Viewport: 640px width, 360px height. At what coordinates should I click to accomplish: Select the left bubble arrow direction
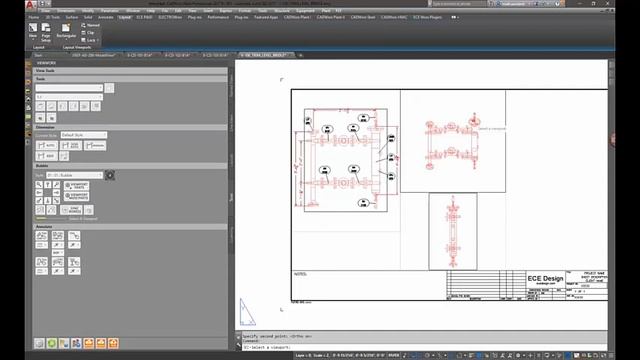39,193
